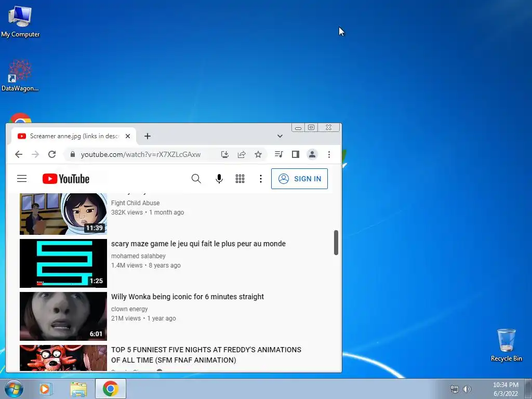Select the Chrome desktop icon behind the window
The height and width of the screenshot is (399, 532).
pyautogui.click(x=20, y=118)
